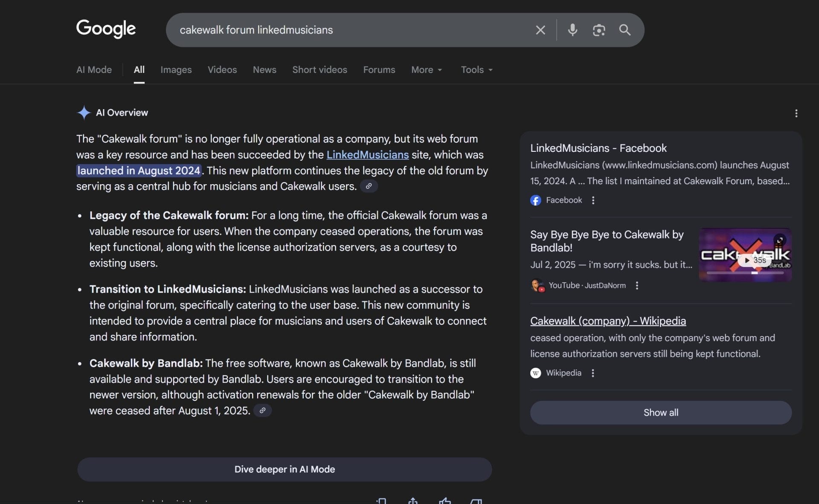This screenshot has height=504, width=819.
Task: Open Google Lens image search icon
Action: 598,30
